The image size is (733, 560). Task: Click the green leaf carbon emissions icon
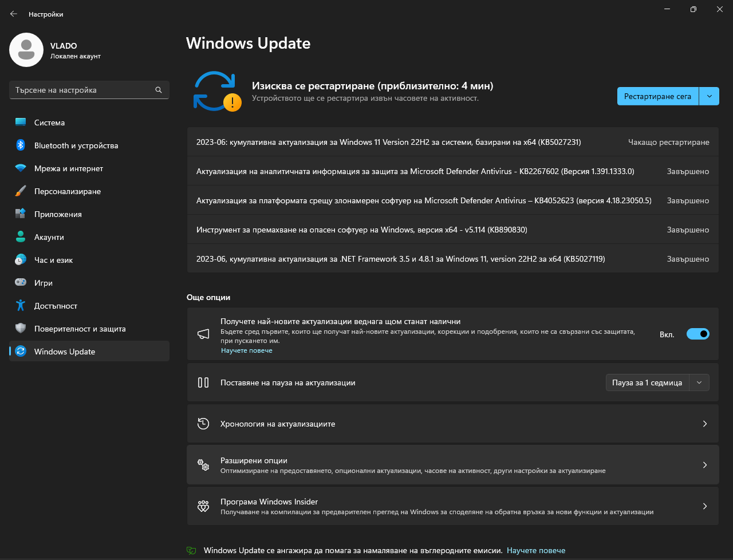point(191,551)
